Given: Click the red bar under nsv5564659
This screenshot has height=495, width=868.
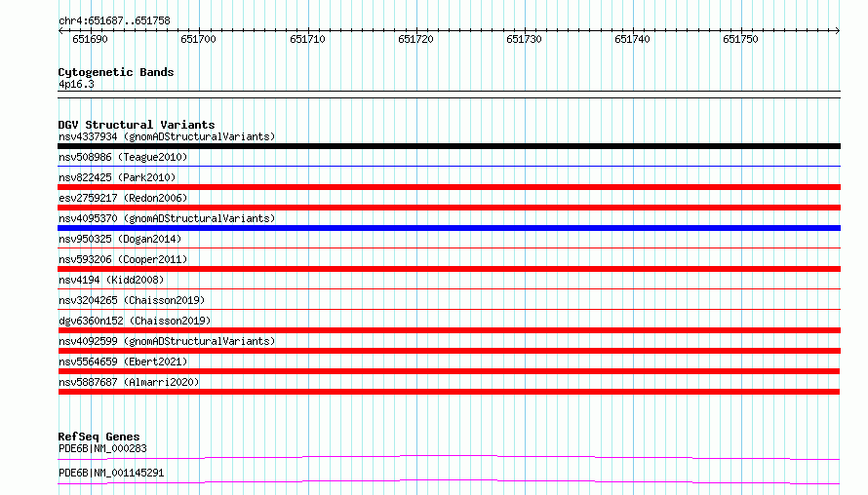Looking at the screenshot, I should [x=449, y=371].
